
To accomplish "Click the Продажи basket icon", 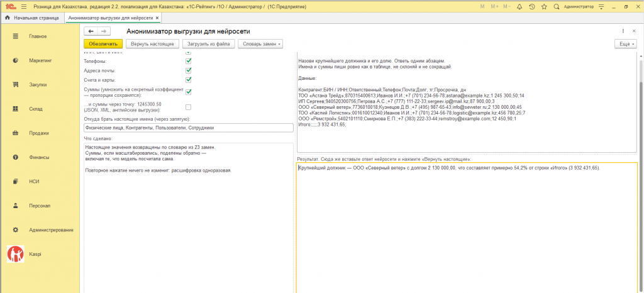I will click(x=16, y=133).
